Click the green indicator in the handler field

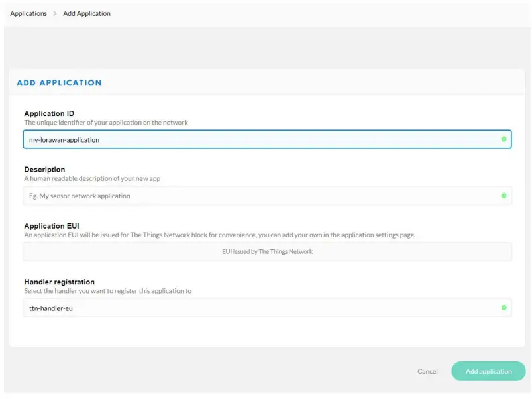click(x=504, y=308)
